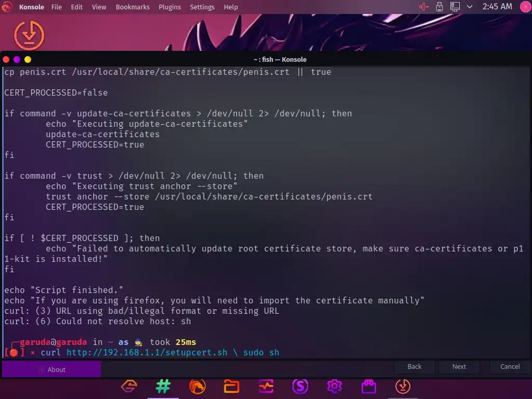Click 'curl: (6) Could not resolve host: sh'
Screen dimensions: 532x399
coord(98,321)
